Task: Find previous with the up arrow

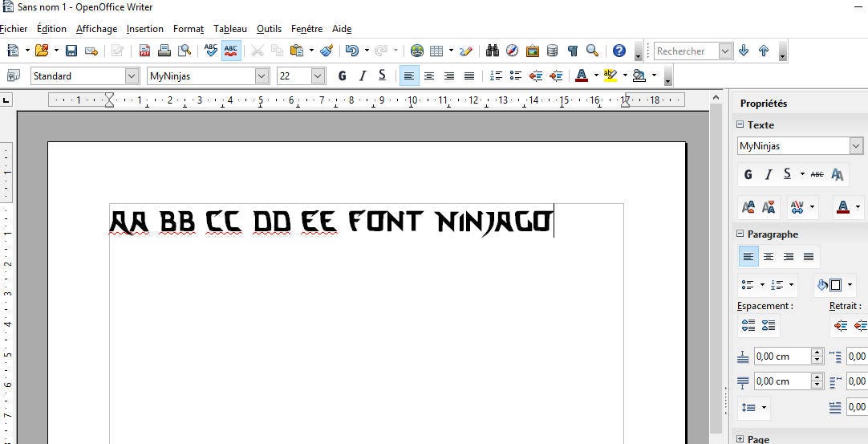Action: 764,51
